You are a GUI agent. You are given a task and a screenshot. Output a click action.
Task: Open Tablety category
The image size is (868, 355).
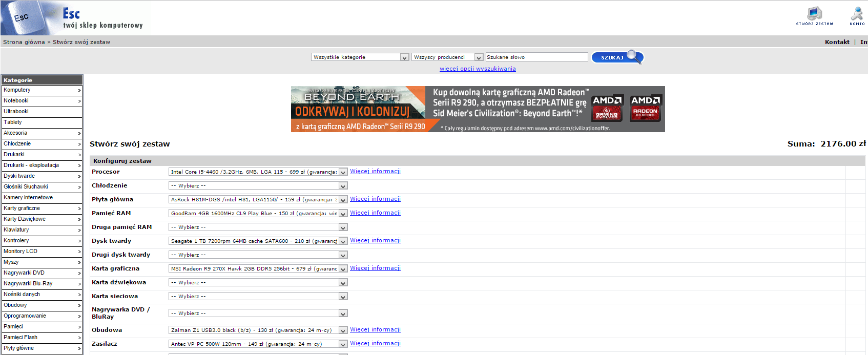click(42, 122)
